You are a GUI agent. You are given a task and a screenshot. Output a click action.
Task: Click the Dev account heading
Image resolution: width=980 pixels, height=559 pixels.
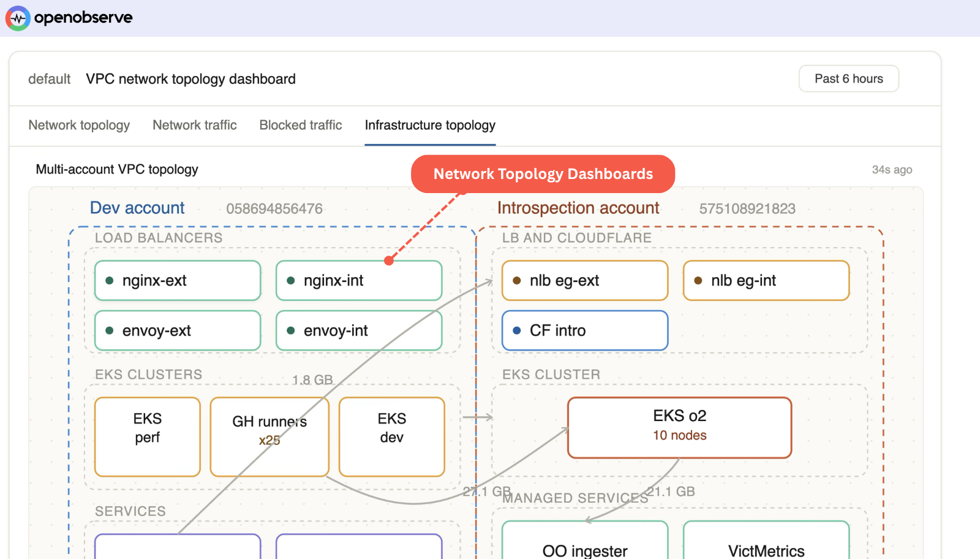137,208
